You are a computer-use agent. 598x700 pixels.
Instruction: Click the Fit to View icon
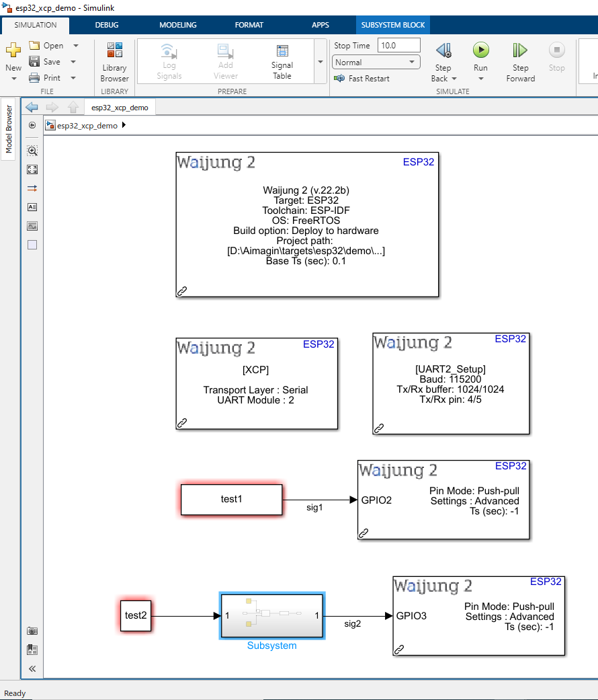(x=32, y=169)
